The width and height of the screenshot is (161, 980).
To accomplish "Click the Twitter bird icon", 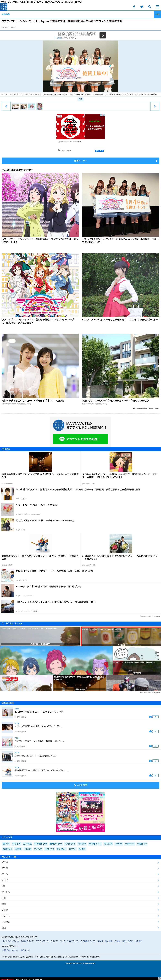I will 142,7.
